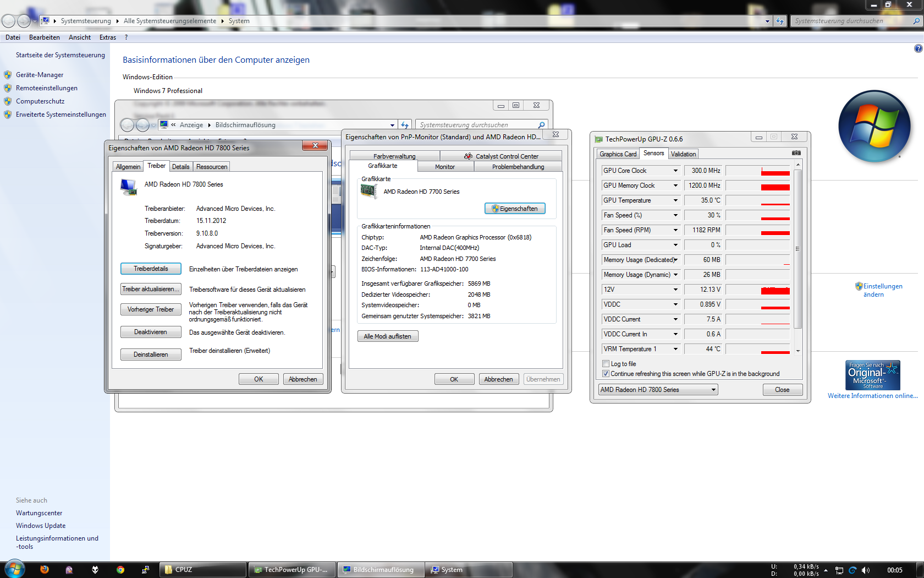Open the speaker volume tray icon

click(866, 570)
